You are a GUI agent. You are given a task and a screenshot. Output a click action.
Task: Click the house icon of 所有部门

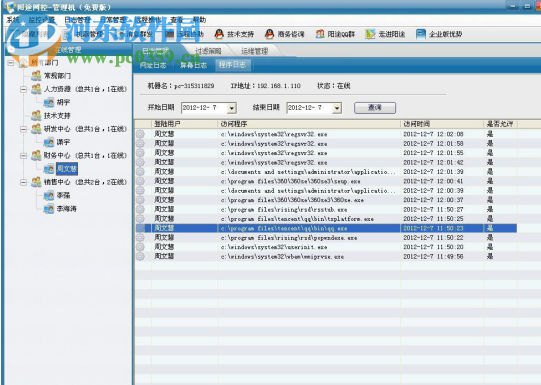(23, 62)
